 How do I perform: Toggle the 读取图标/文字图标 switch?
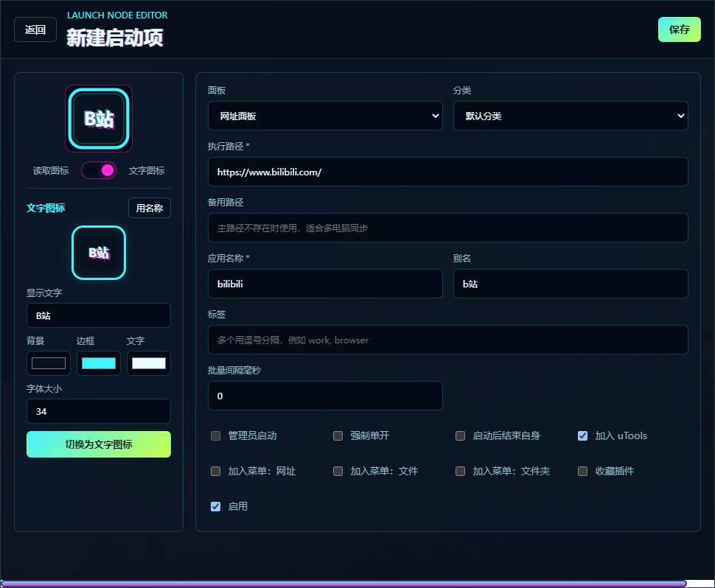coord(99,170)
